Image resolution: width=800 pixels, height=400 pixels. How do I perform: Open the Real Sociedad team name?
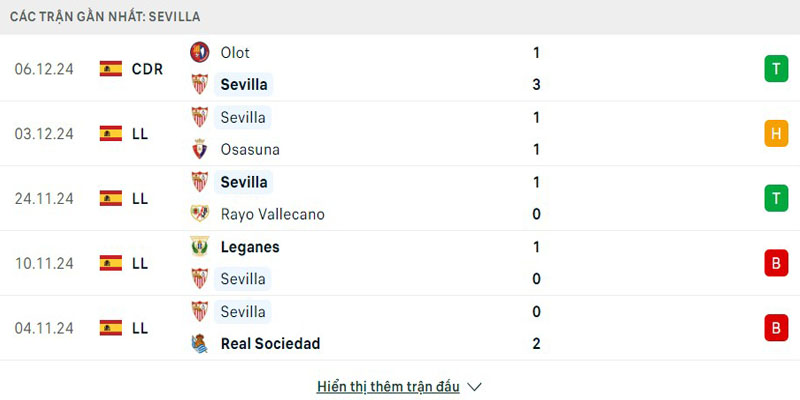pyautogui.click(x=270, y=343)
